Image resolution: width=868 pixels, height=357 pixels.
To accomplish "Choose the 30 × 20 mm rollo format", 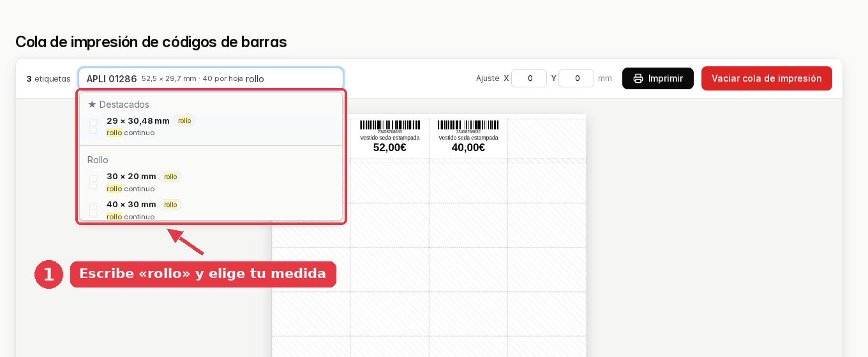I will [211, 182].
